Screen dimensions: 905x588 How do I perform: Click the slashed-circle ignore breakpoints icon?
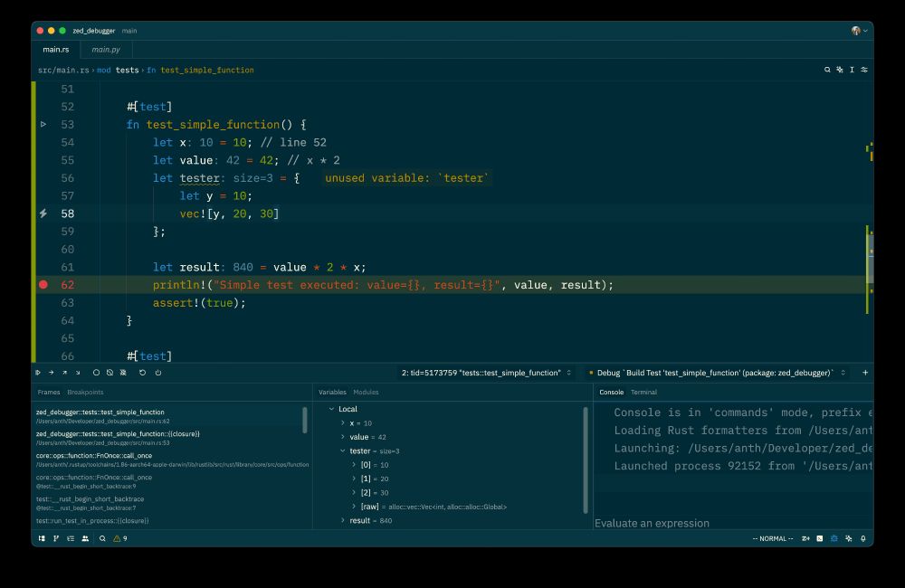point(110,373)
